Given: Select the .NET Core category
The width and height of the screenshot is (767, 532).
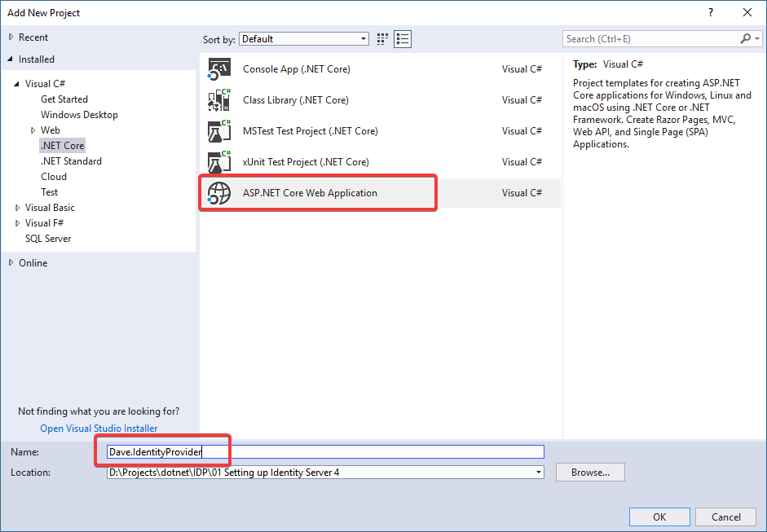Looking at the screenshot, I should click(62, 146).
